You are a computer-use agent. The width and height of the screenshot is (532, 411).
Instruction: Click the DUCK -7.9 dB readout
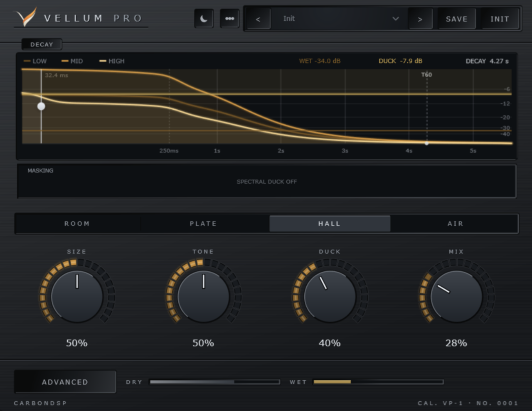pos(400,61)
